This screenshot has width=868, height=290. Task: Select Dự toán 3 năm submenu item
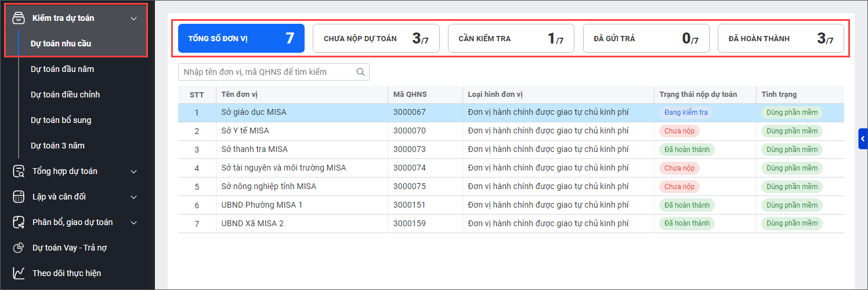click(57, 146)
